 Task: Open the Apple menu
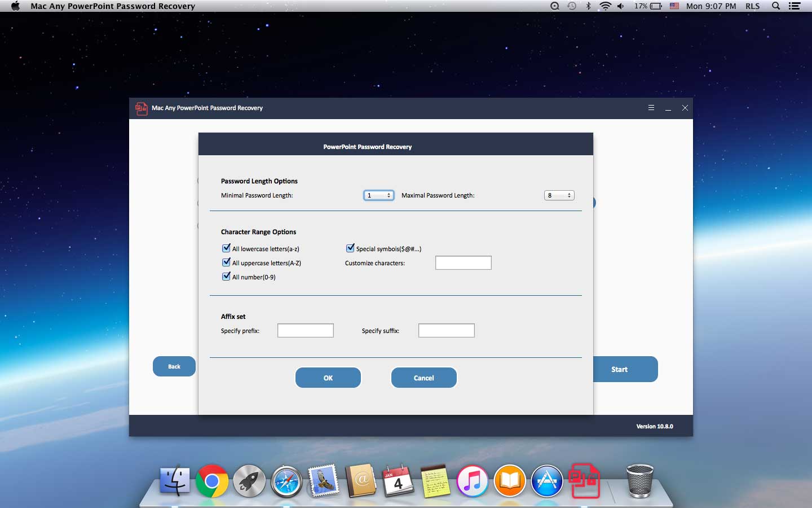tap(15, 6)
